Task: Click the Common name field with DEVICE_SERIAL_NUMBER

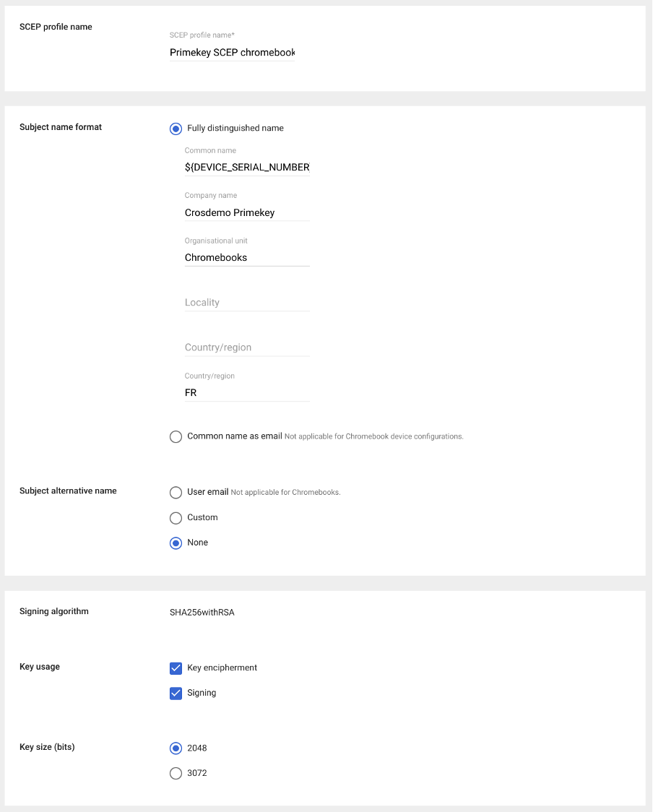Action: tap(247, 168)
